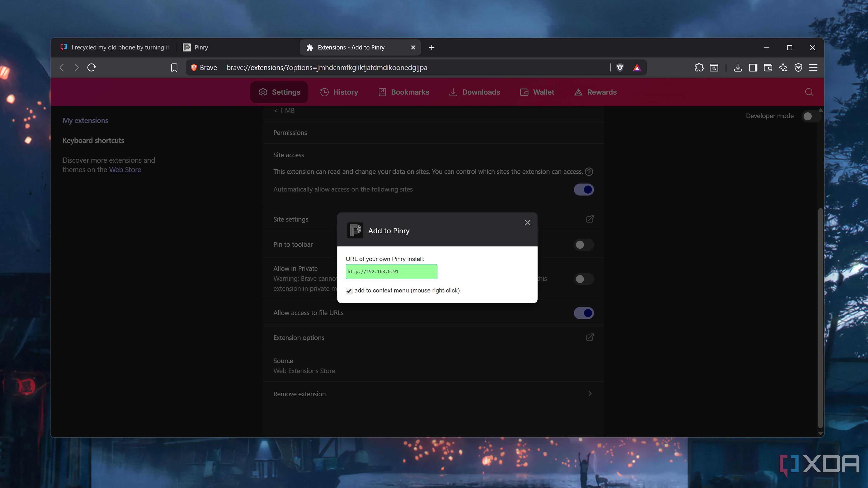Screen dimensions: 868x488
Task: Click the Remove extension row label
Action: (299, 394)
